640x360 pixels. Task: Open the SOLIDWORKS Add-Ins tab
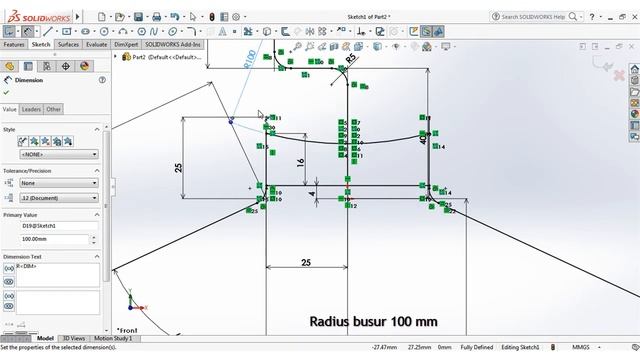(x=173, y=44)
